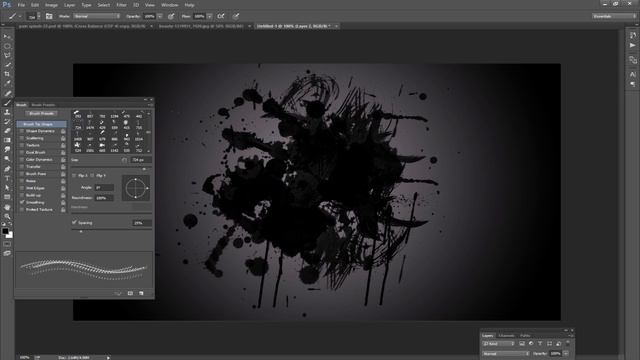Image resolution: width=640 pixels, height=360 pixels.
Task: Toggle pressure for opacity icon
Action: (171, 16)
